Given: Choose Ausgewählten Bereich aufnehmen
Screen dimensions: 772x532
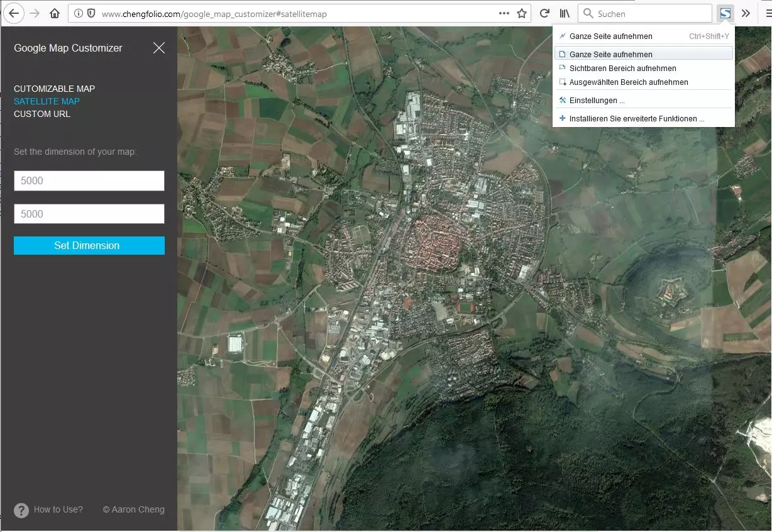Looking at the screenshot, I should 628,82.
